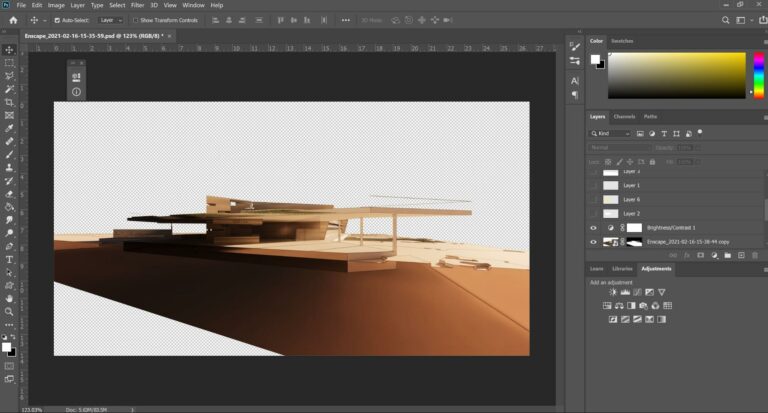This screenshot has width=768, height=413.
Task: Open the Color panel flyout menu
Action: (x=765, y=42)
